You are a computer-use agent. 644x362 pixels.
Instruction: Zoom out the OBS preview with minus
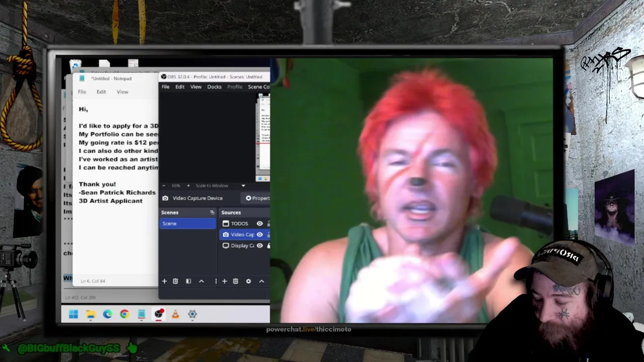(x=164, y=186)
